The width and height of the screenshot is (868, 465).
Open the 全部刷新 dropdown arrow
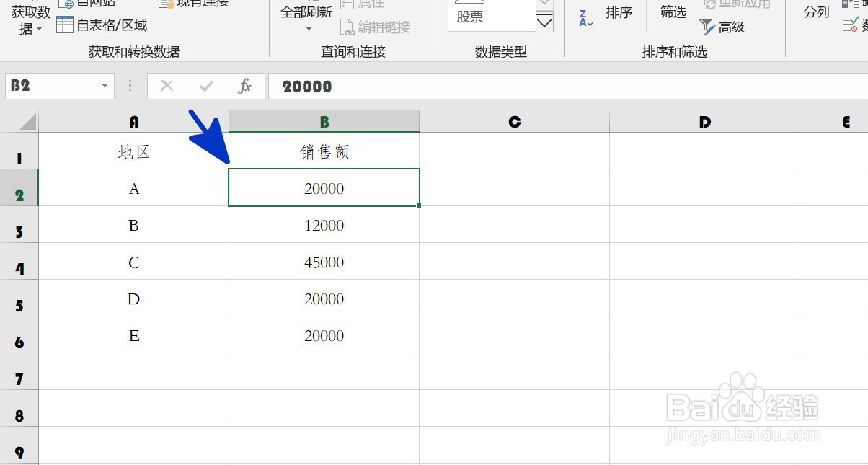tap(308, 27)
